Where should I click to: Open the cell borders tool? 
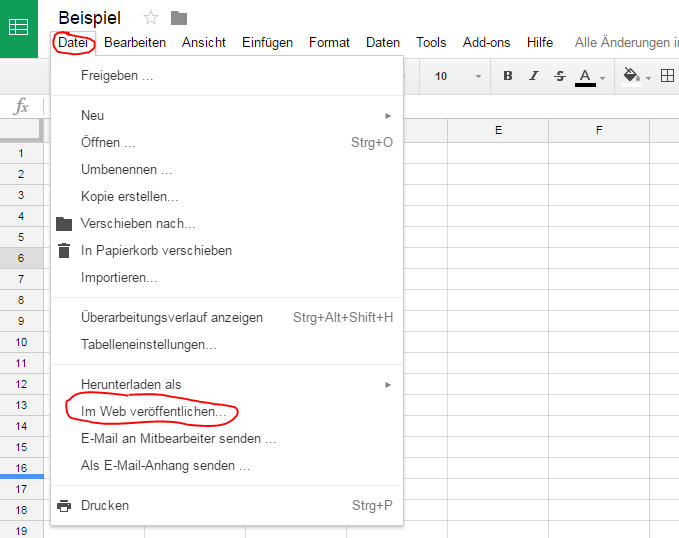pyautogui.click(x=668, y=76)
